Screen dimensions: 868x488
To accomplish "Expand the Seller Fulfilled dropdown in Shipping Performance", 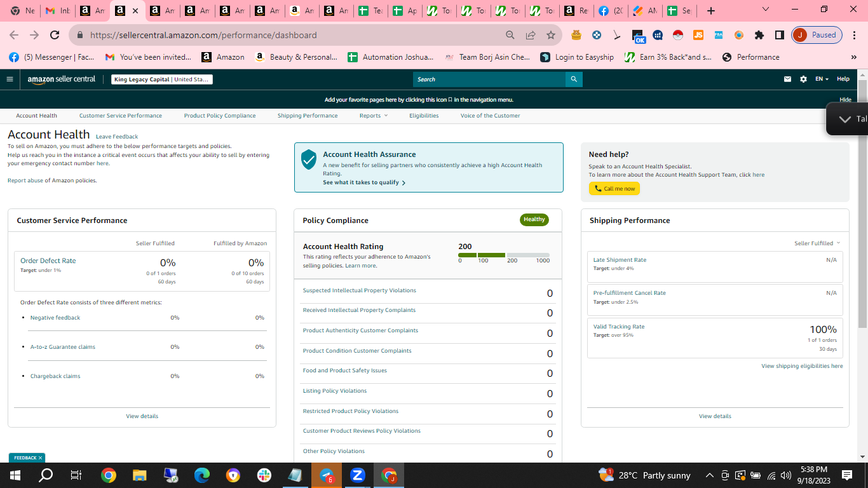I will point(817,243).
